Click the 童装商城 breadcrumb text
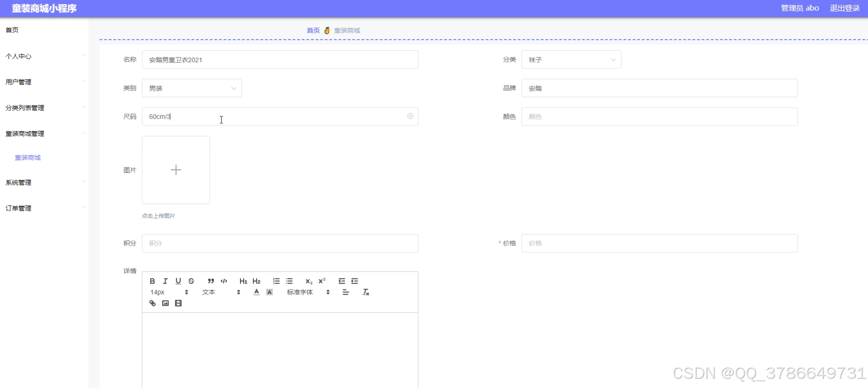Viewport: 868px width, 388px height. pos(347,30)
